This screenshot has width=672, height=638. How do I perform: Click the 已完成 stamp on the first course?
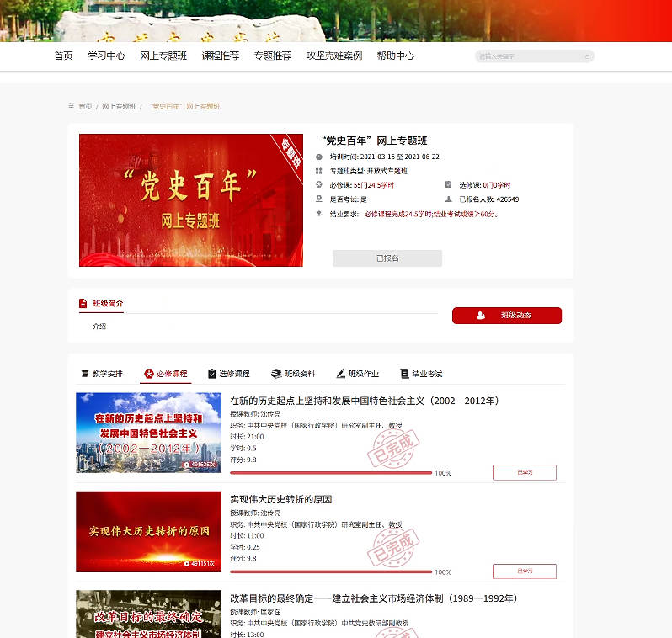click(392, 450)
